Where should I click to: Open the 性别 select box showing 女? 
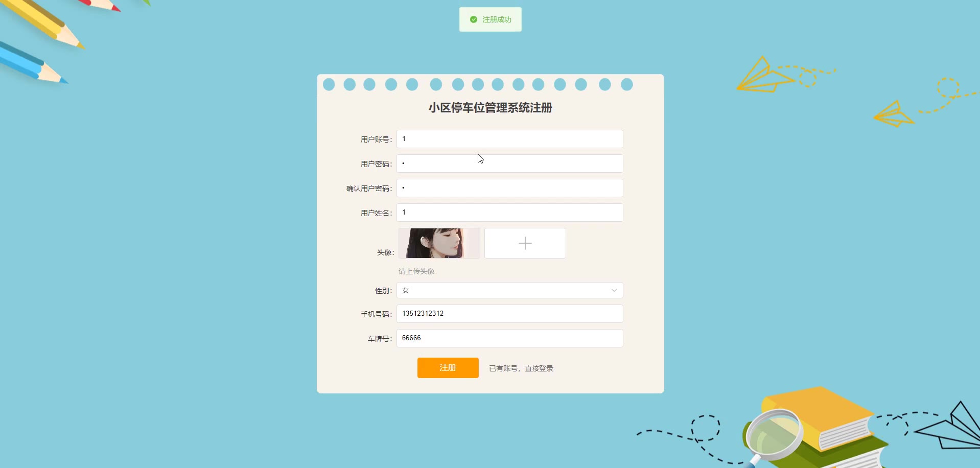[510, 290]
